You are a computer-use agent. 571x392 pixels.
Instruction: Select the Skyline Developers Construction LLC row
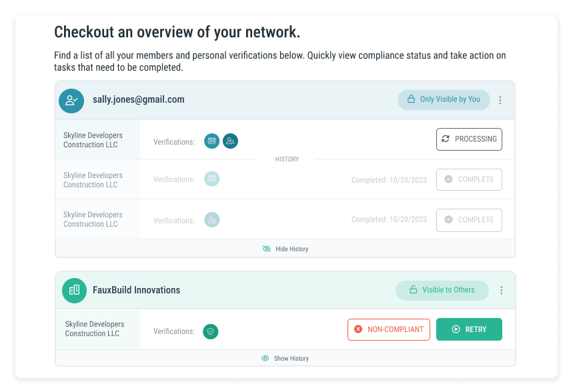coord(93,139)
